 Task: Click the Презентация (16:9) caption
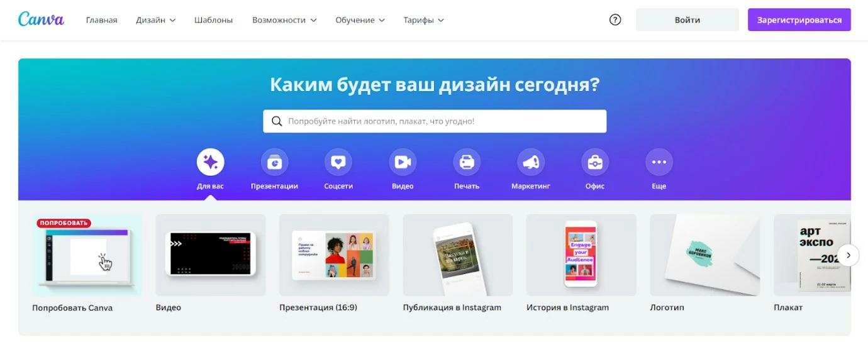click(x=318, y=307)
